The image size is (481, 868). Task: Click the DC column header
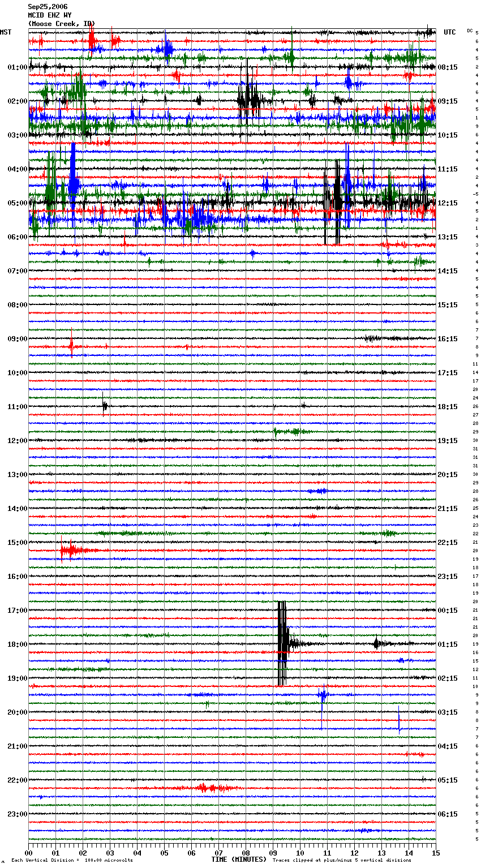[x=470, y=31]
